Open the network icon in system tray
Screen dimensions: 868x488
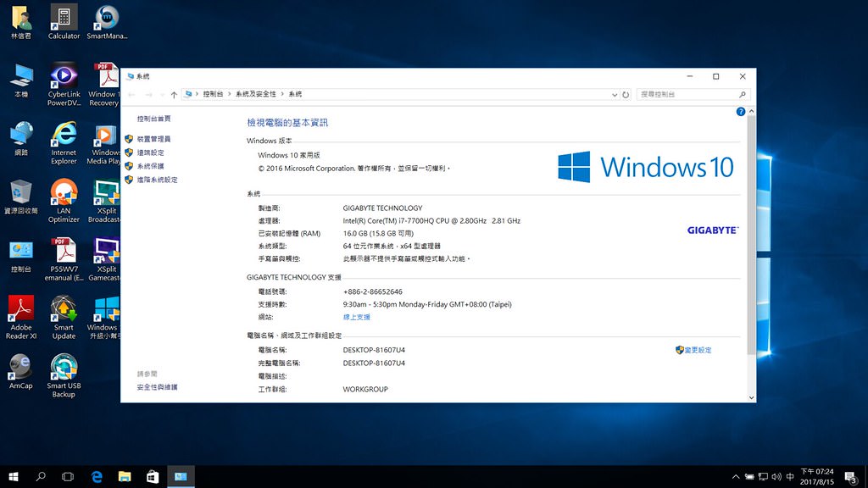763,476
